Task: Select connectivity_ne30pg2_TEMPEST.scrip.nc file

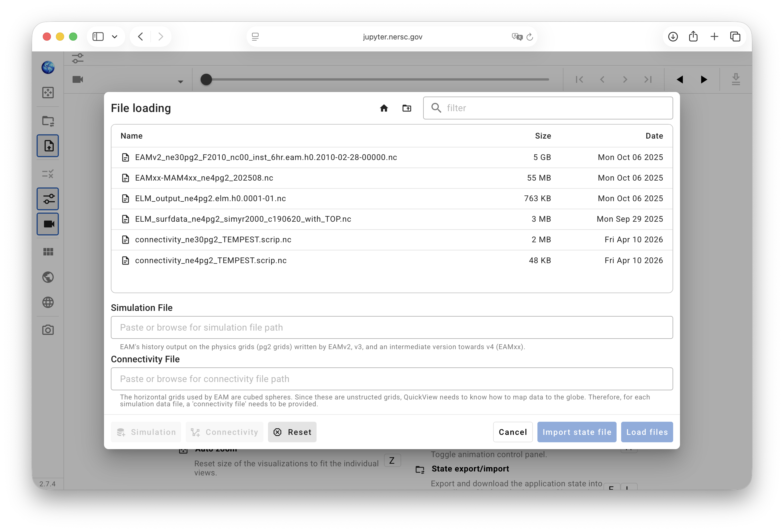Action: pyautogui.click(x=392, y=239)
